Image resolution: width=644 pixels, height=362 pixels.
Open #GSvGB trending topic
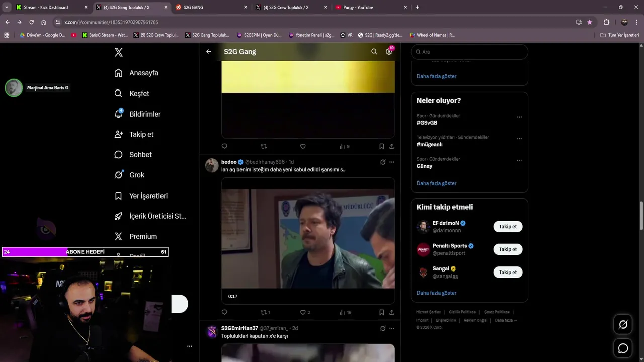[x=427, y=123]
